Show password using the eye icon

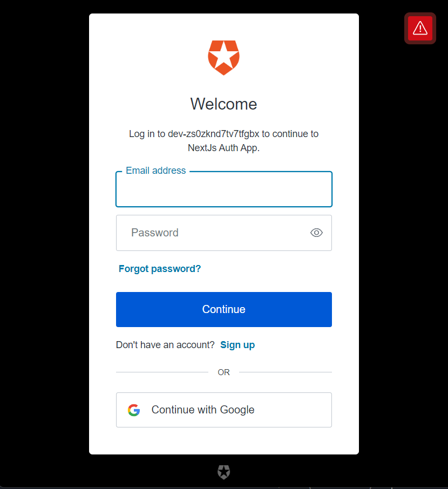click(x=316, y=233)
